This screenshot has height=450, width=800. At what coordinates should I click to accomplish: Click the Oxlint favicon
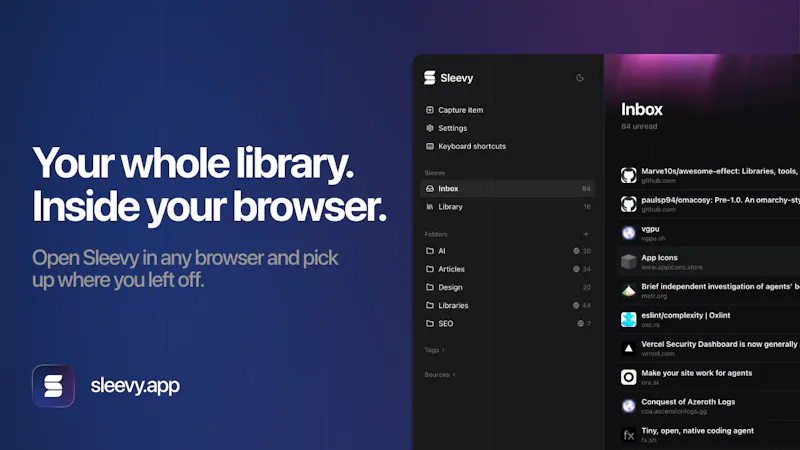(629, 319)
